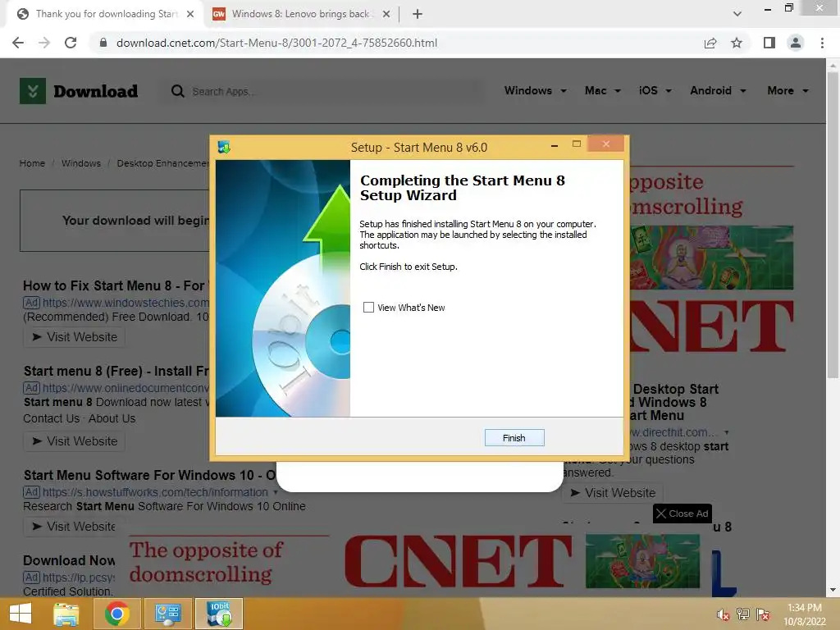Expand the More navigation dropdown

click(787, 90)
